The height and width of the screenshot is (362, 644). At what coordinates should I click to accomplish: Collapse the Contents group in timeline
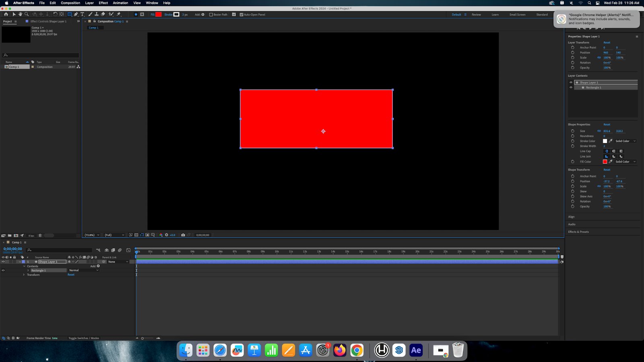tap(24, 266)
